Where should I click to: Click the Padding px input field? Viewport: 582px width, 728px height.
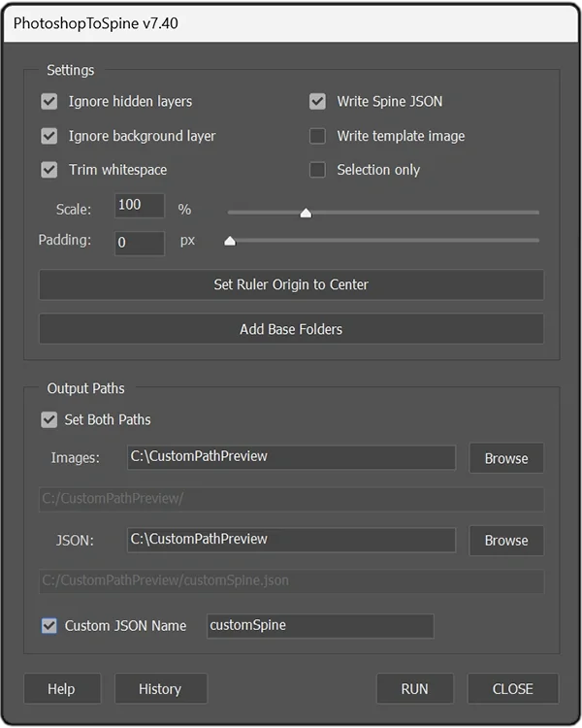point(140,244)
